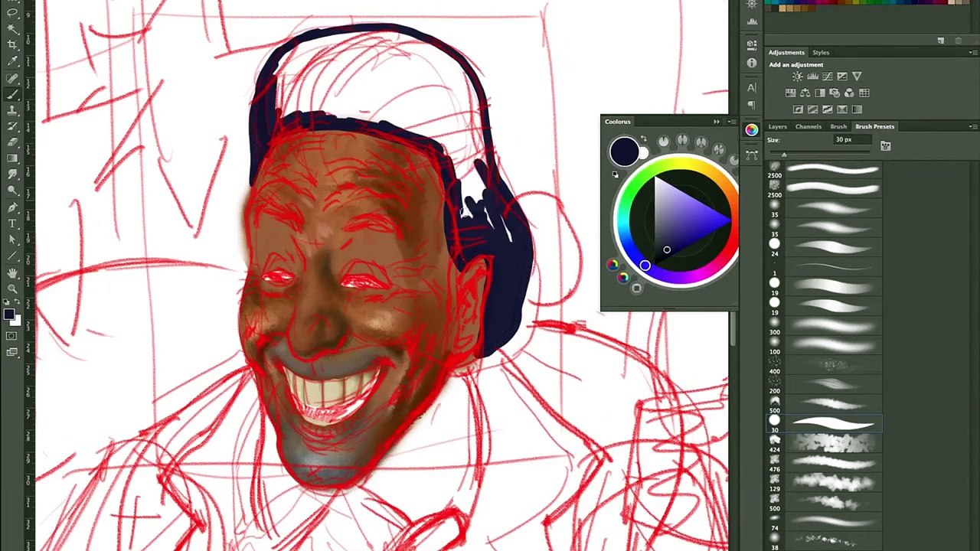Add an Invert adjustment

[798, 109]
